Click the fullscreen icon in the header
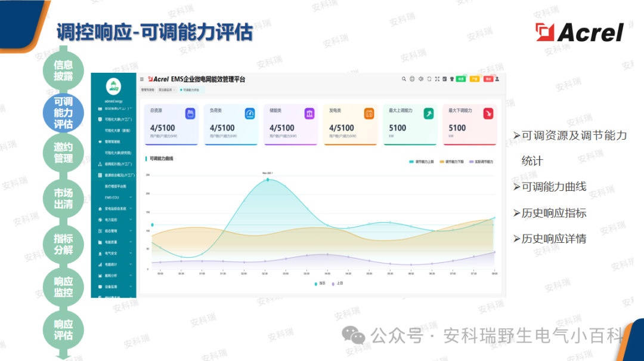Screen dimensions: 644x361 [x=437, y=79]
